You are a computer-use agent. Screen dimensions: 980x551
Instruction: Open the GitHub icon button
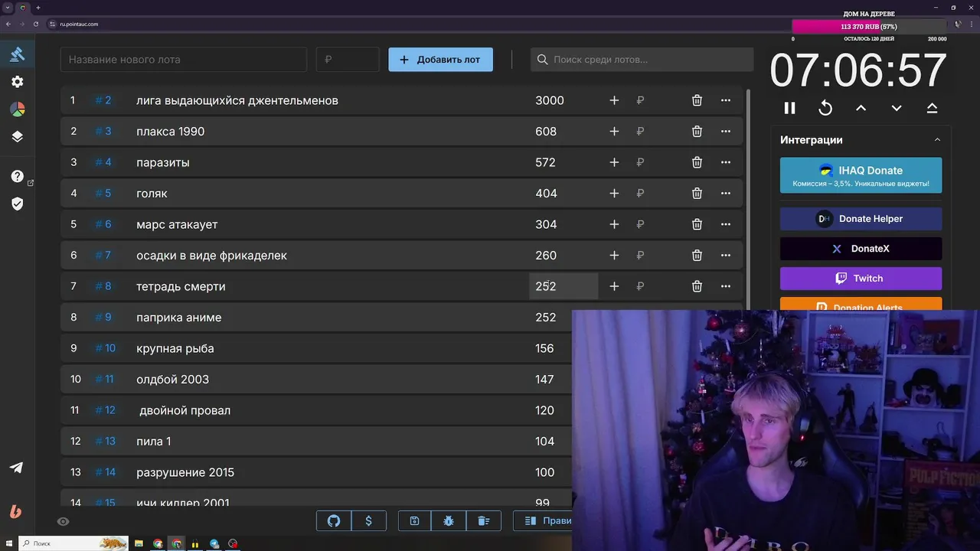334,521
